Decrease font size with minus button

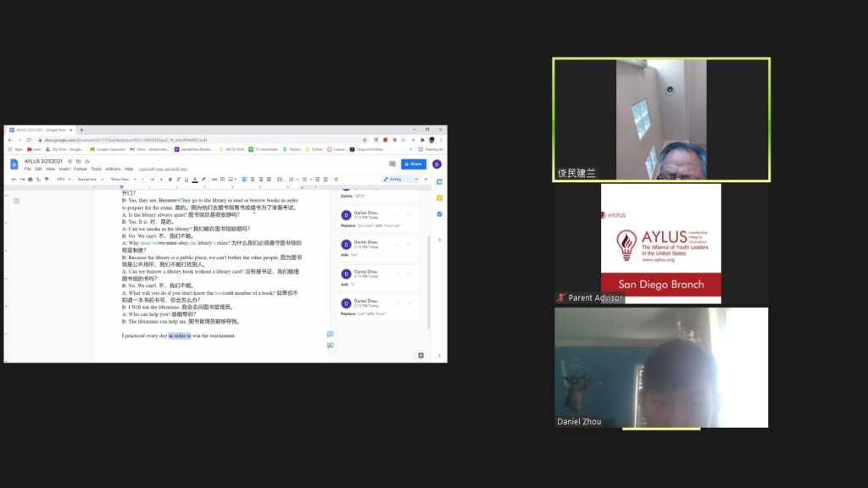click(x=142, y=180)
